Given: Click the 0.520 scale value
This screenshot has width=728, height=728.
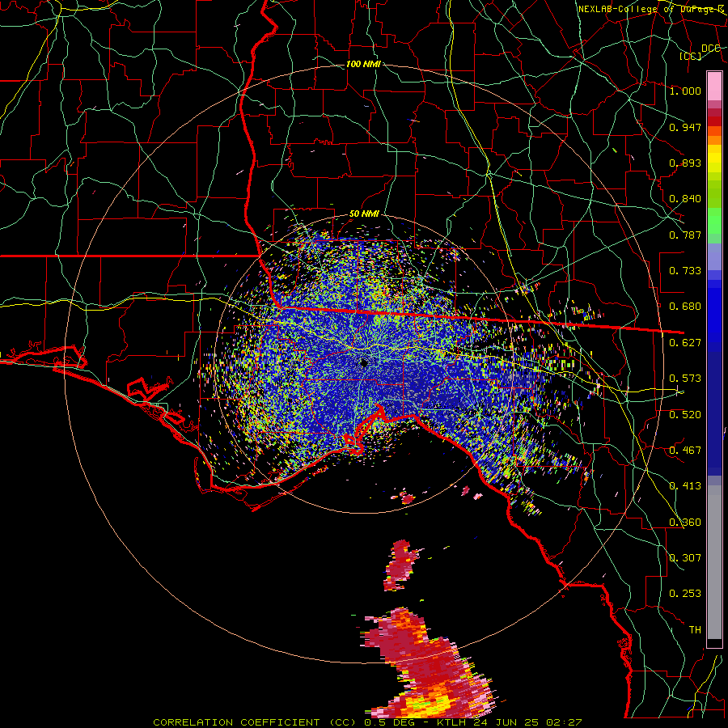Looking at the screenshot, I should click(685, 415).
